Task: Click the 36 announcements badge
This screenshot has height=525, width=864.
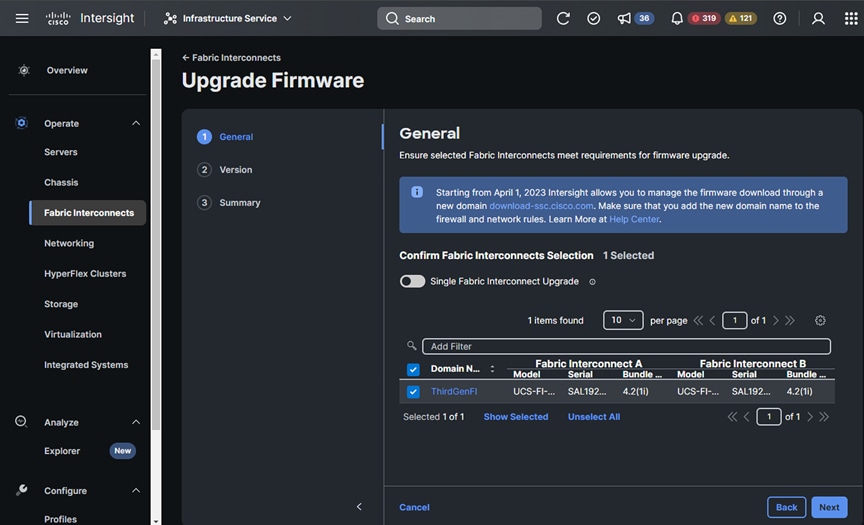Action: click(x=644, y=18)
